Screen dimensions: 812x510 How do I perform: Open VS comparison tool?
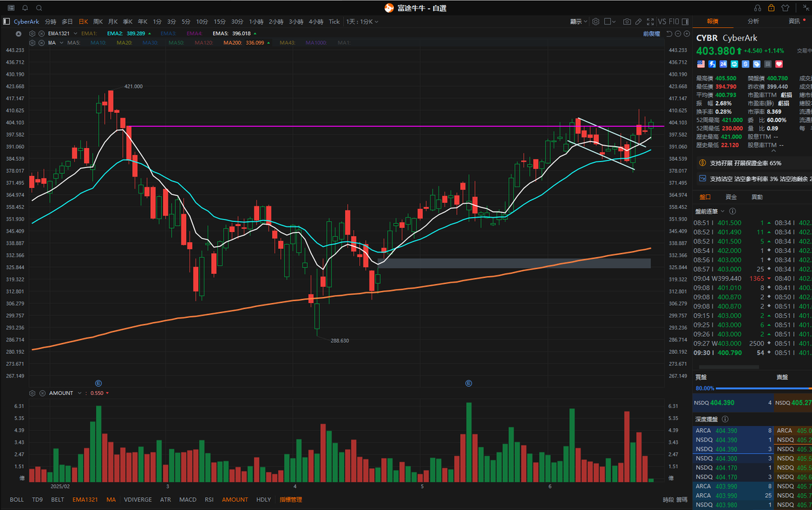click(662, 22)
